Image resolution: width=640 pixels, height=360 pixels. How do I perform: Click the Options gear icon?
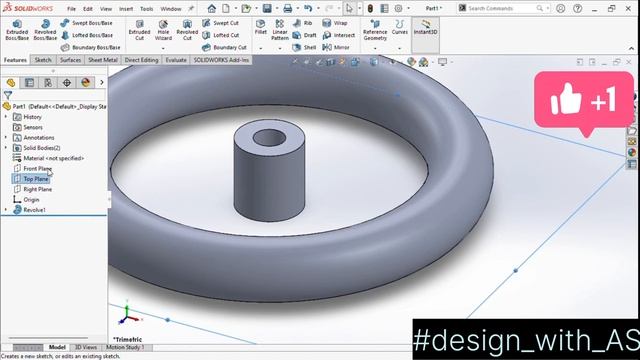tap(398, 8)
